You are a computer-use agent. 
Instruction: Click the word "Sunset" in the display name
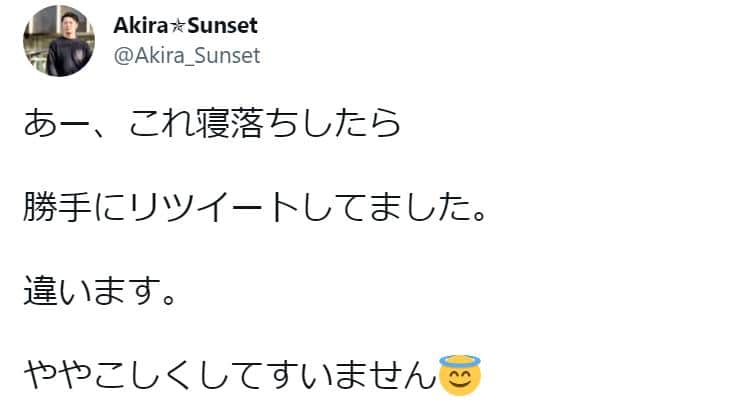coord(222,24)
